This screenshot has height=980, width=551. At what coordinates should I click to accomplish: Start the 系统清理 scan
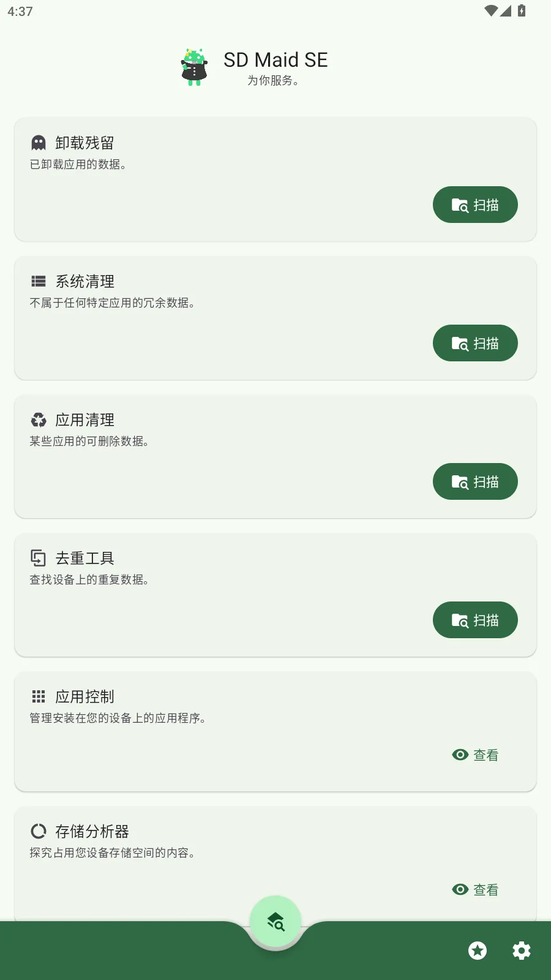[475, 343]
